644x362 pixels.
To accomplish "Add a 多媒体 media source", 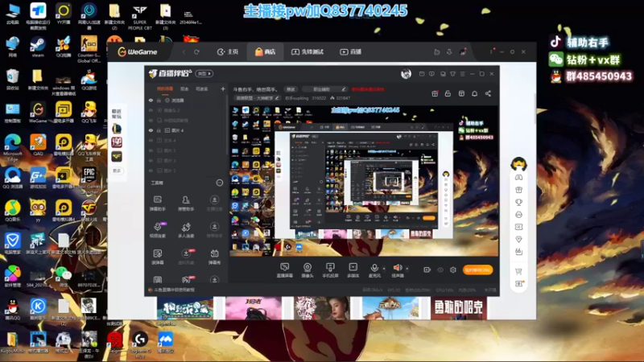I will tap(353, 270).
